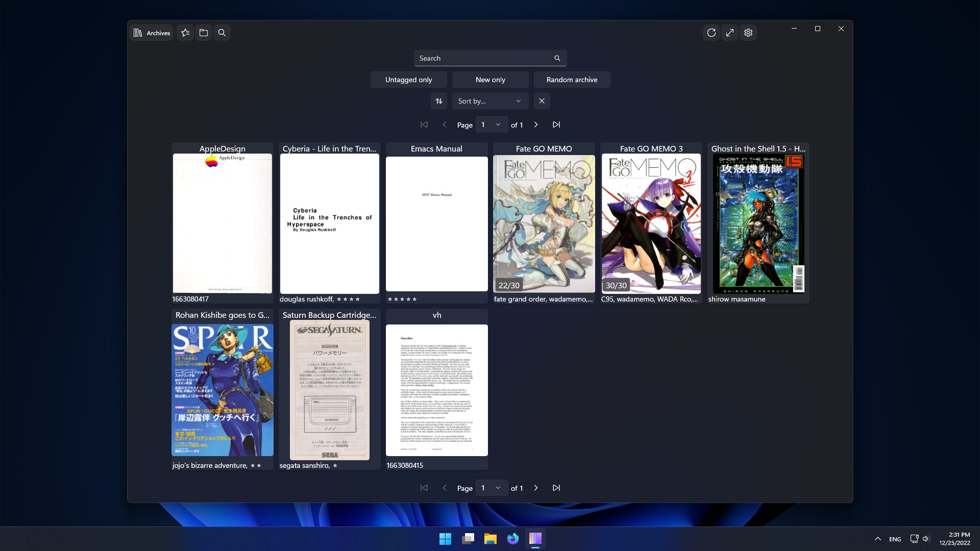Toggle the Untagged only filter

point(408,80)
